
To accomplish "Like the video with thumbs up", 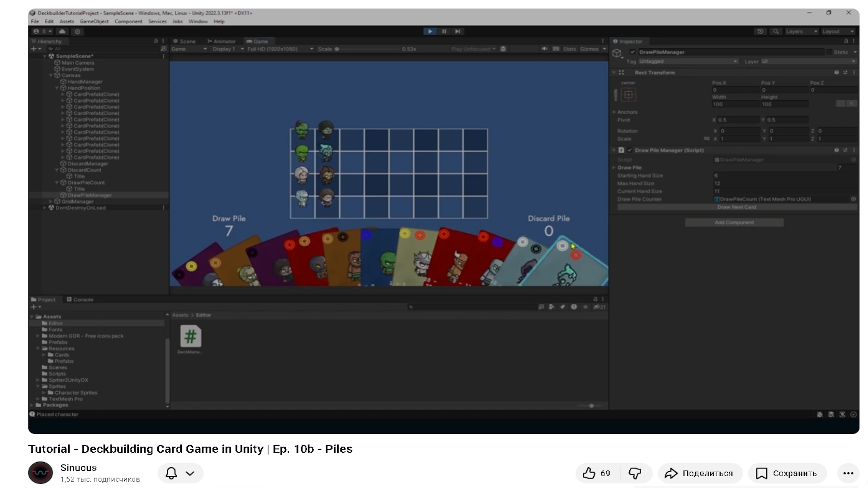I will point(589,473).
